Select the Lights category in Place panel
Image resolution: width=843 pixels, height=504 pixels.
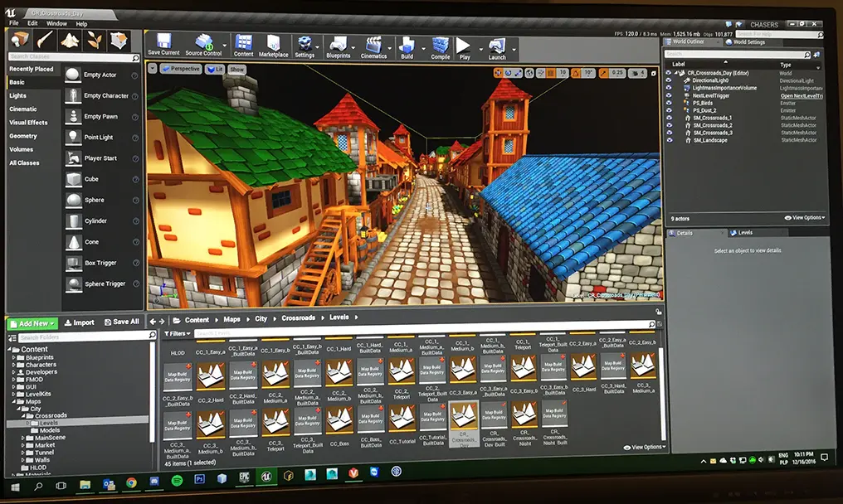[17, 95]
